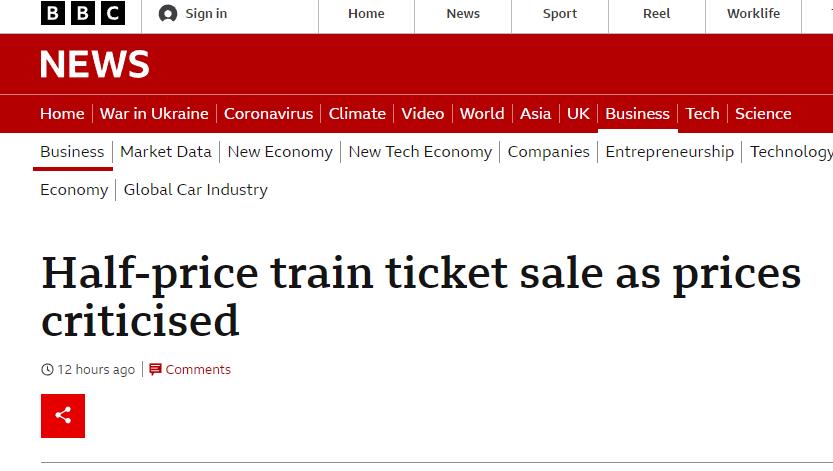Visit the Companies business subsection
The height and width of the screenshot is (471, 833).
pyautogui.click(x=548, y=152)
